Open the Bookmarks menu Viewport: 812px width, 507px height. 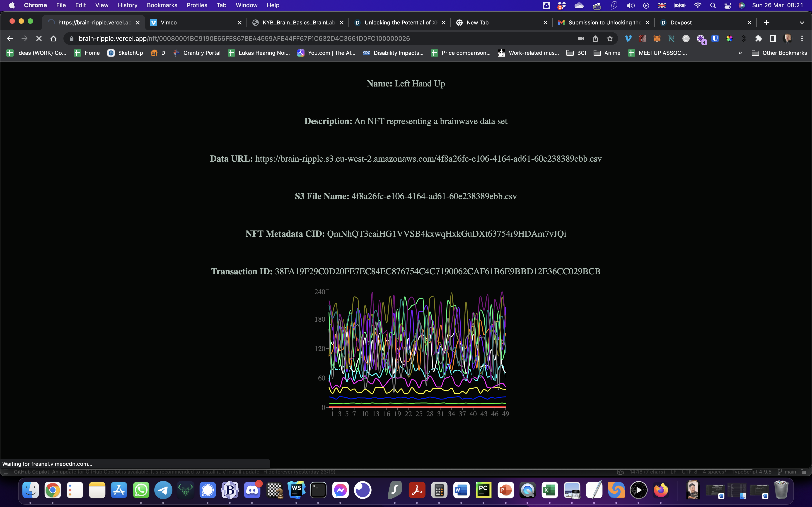click(162, 5)
